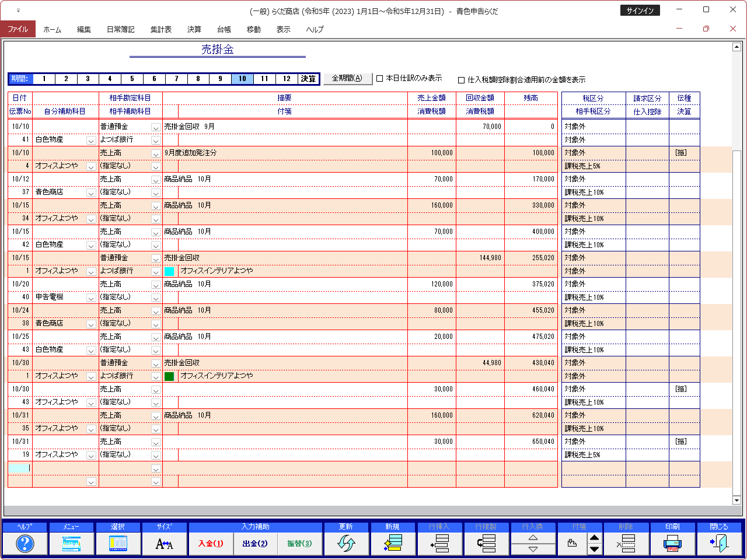The height and width of the screenshot is (560, 747).
Task: Open account dropdown in the empty new row
Action: pyautogui.click(x=156, y=468)
